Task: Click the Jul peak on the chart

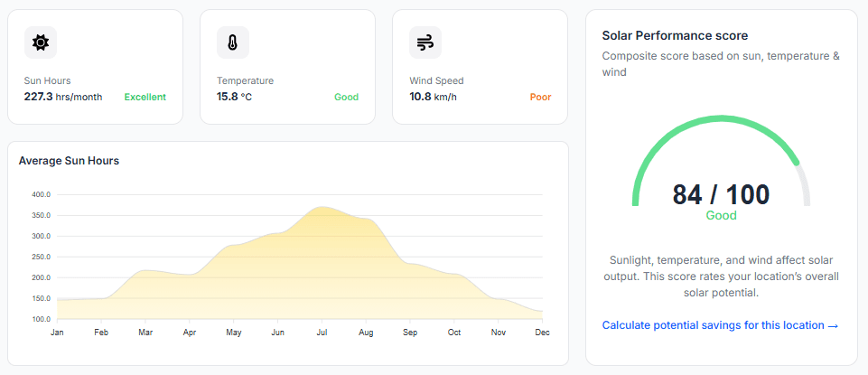Action: 322,209
